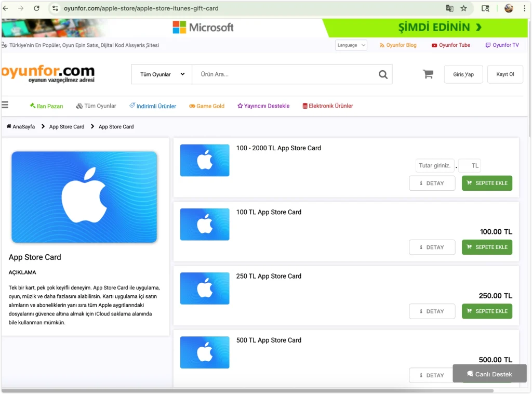This screenshot has width=532, height=394.
Task: Open the Language dropdown
Action: coord(351,45)
